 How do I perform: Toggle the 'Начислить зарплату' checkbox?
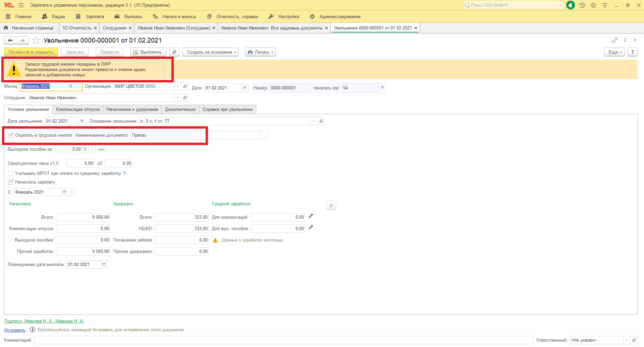(x=11, y=182)
